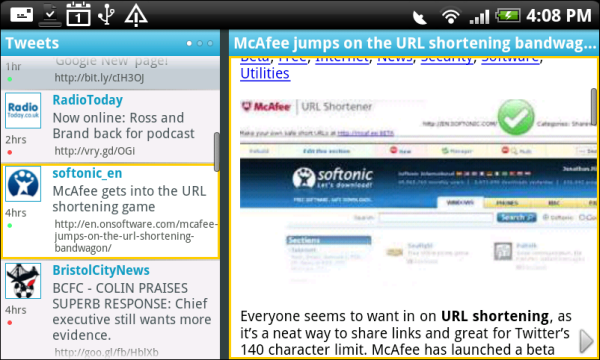The height and width of the screenshot is (360, 600).
Task: Tap the green checkmark in the article image
Action: pos(516,117)
